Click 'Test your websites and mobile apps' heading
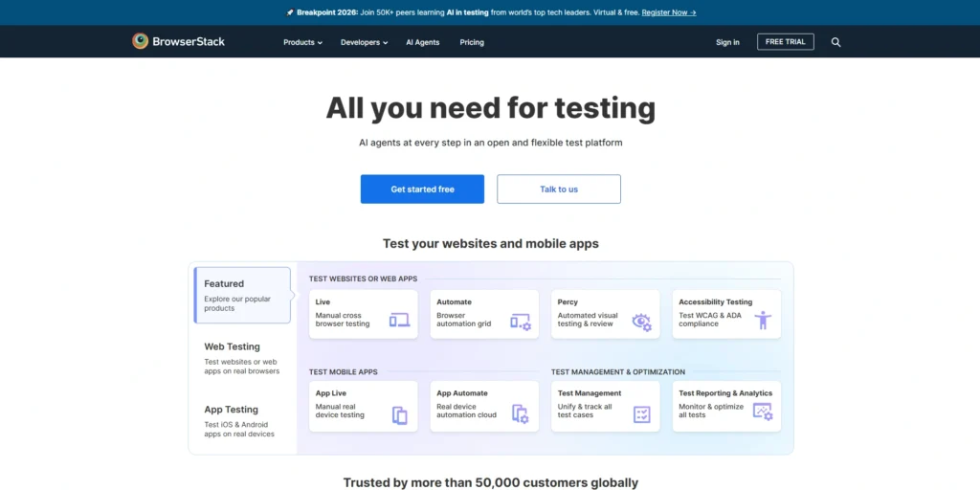This screenshot has height=490, width=980. click(491, 243)
